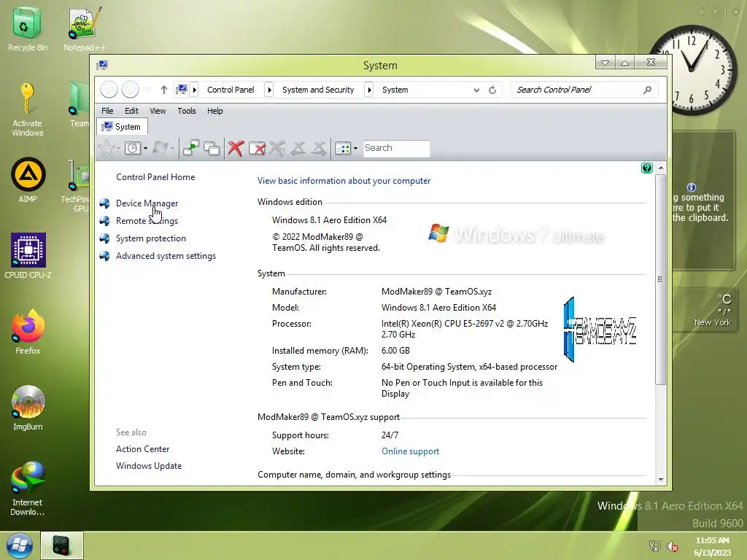Click the scrollbar down arrow
Screen dimensions: 747x560
(x=660, y=479)
